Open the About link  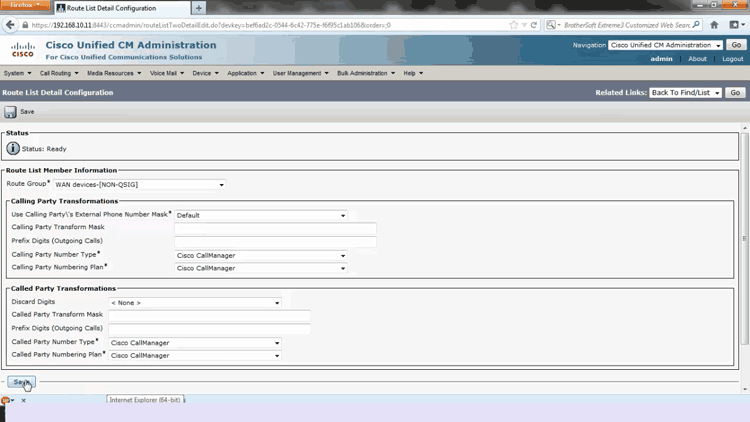coord(697,59)
